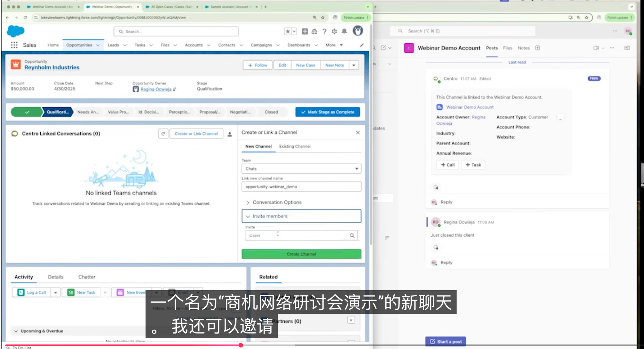644x349 pixels.
Task: Open the favorites list dropdown arrow
Action: click(294, 31)
